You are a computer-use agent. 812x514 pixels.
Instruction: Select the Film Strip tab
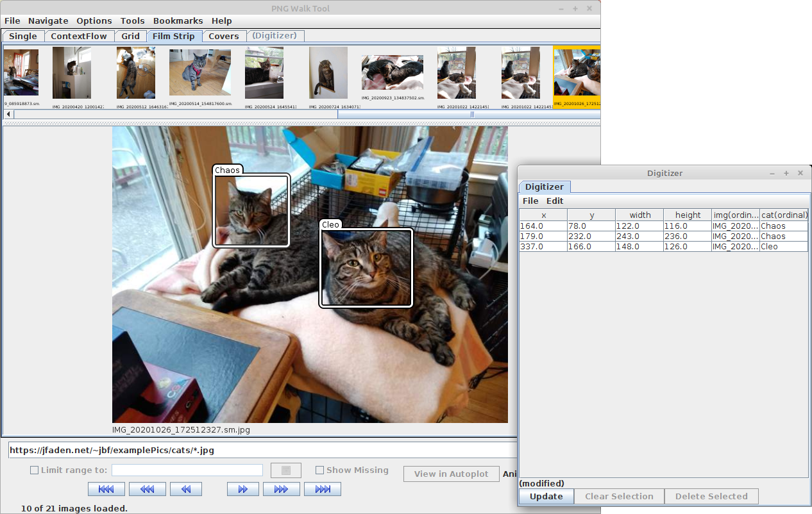(174, 37)
